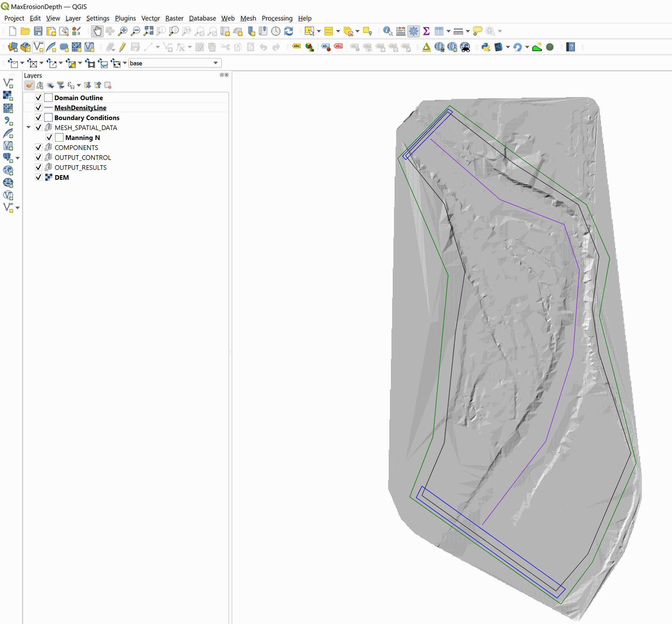
Task: Click the Filter Legend funnel icon
Action: [x=61, y=85]
